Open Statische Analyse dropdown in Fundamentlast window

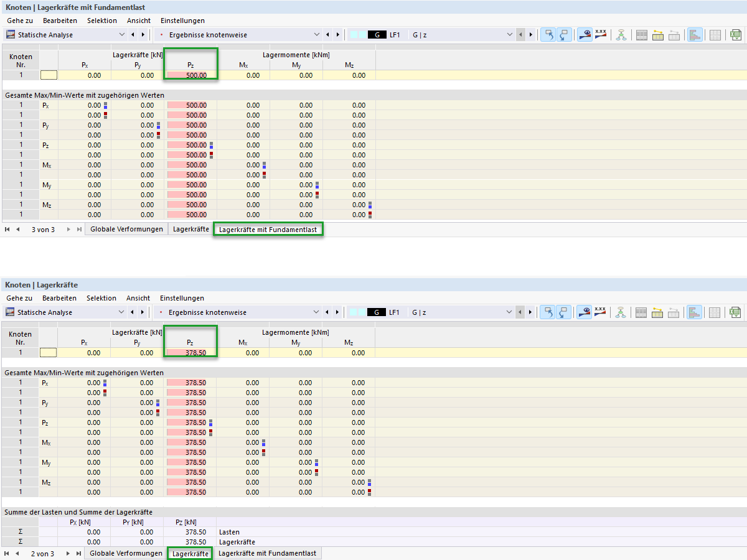point(121,35)
